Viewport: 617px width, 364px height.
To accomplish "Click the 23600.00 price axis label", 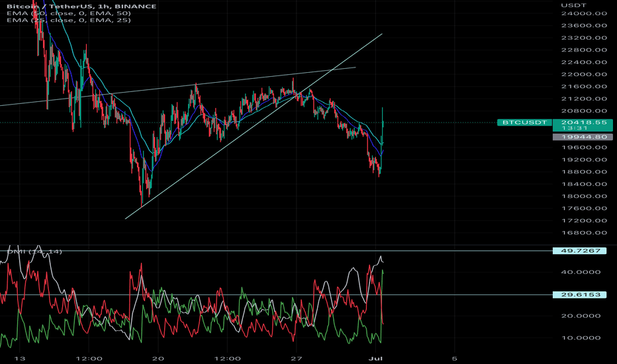I will coord(584,26).
